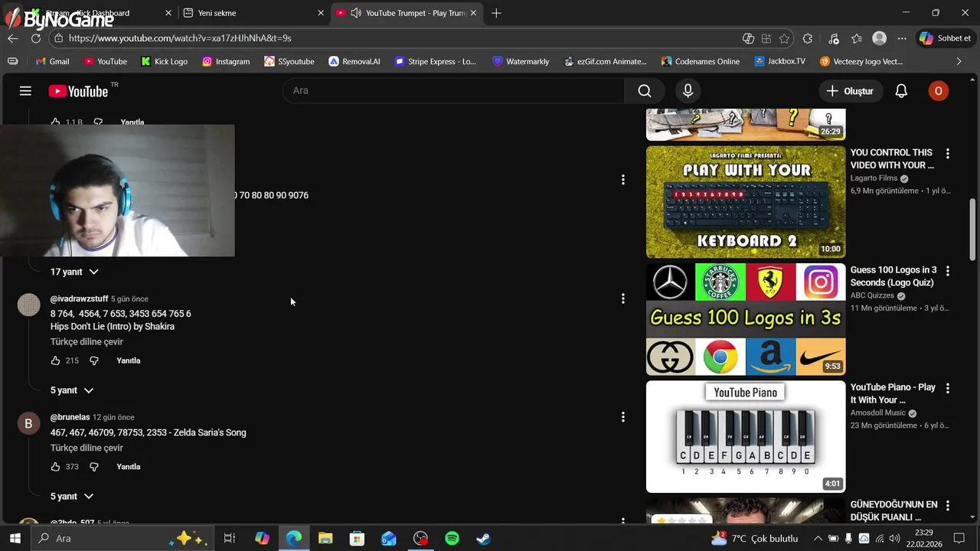Start voice search with microphone icon
The height and width of the screenshot is (551, 980).
pyautogui.click(x=688, y=91)
